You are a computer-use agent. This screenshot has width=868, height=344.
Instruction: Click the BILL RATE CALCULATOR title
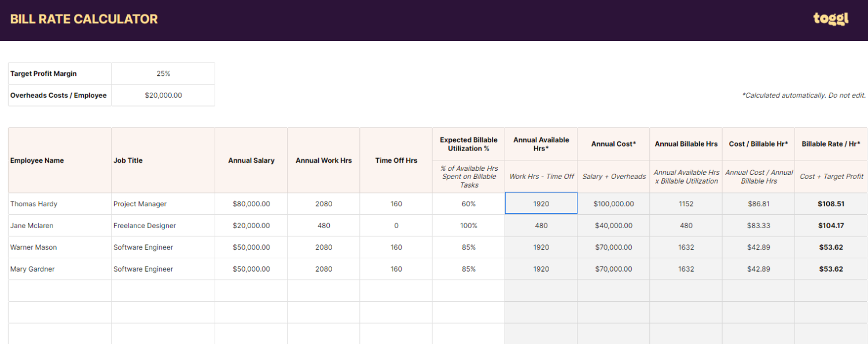(x=83, y=19)
